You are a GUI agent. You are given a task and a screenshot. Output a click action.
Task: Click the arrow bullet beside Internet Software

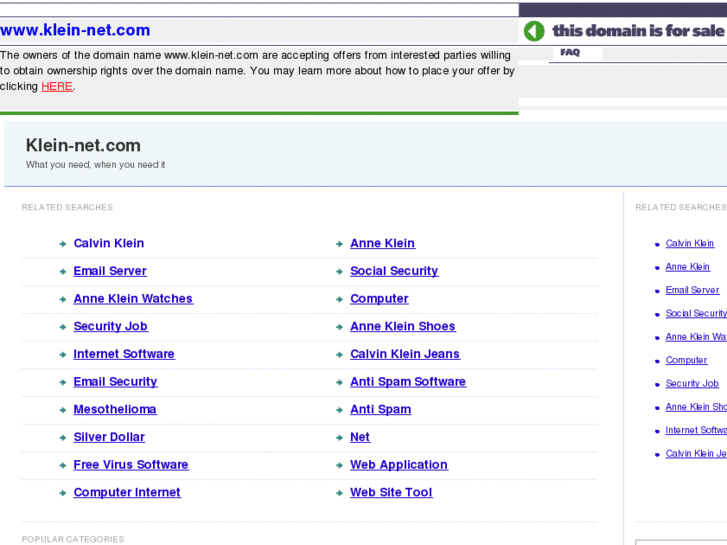coord(63,355)
